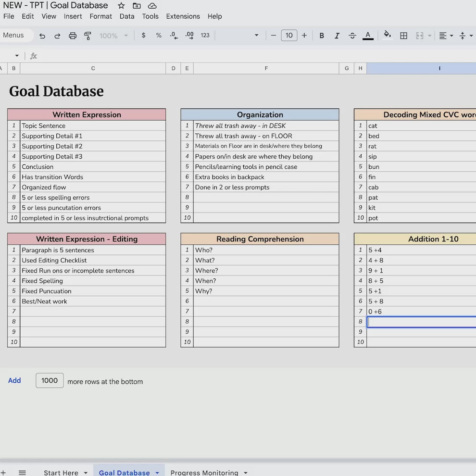Screen dimensions: 476x476
Task: Open the Format menu
Action: [101, 16]
